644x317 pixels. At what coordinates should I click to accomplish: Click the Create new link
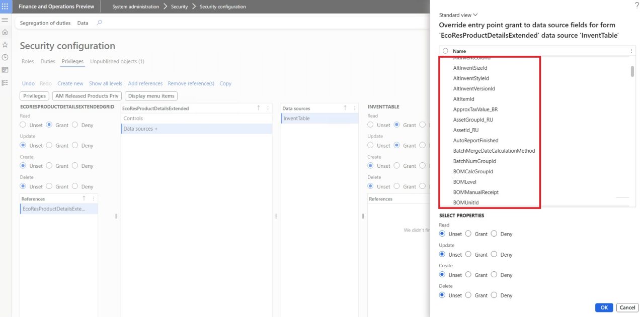tap(70, 83)
